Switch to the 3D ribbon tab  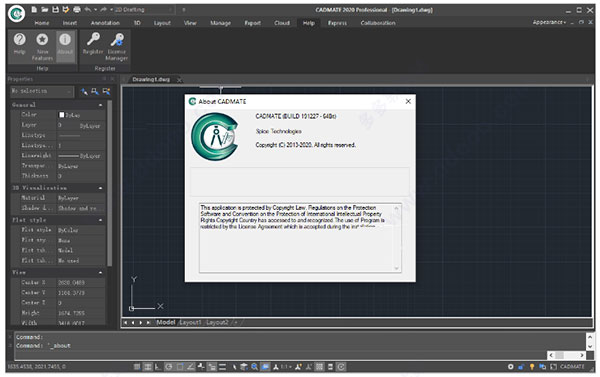(x=137, y=23)
